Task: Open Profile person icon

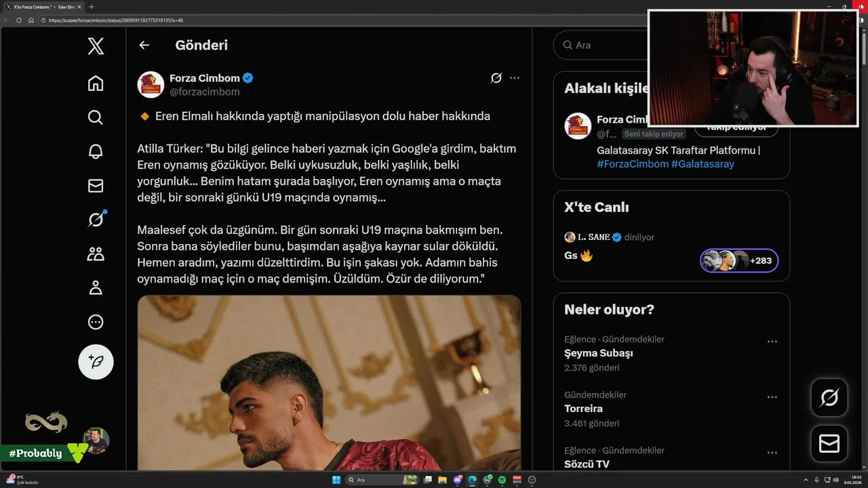Action: coord(96,288)
